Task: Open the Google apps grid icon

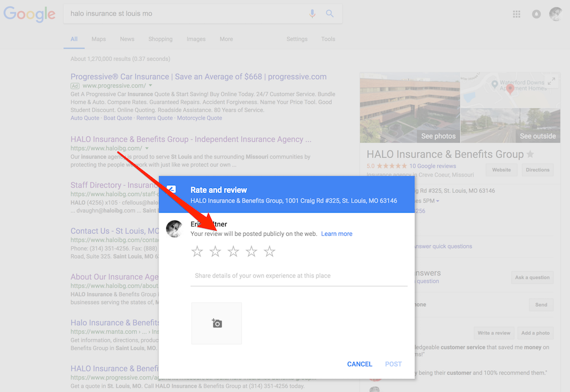Action: 516,14
